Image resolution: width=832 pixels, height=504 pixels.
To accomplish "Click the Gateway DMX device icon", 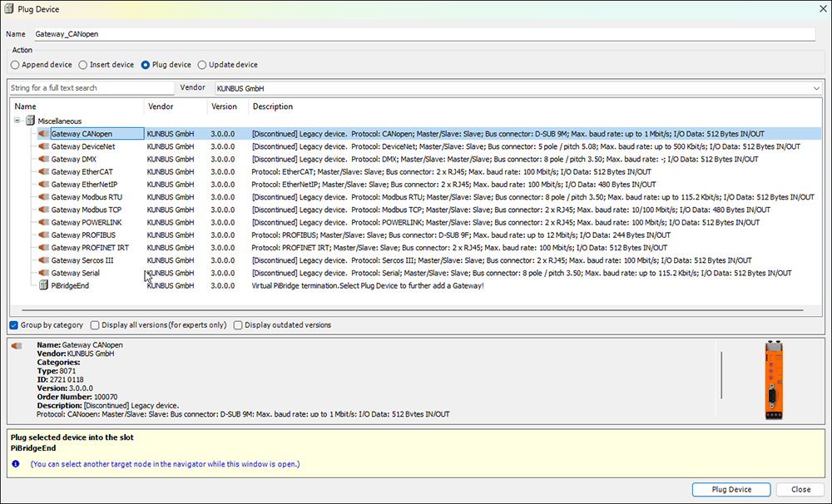I will [43, 159].
